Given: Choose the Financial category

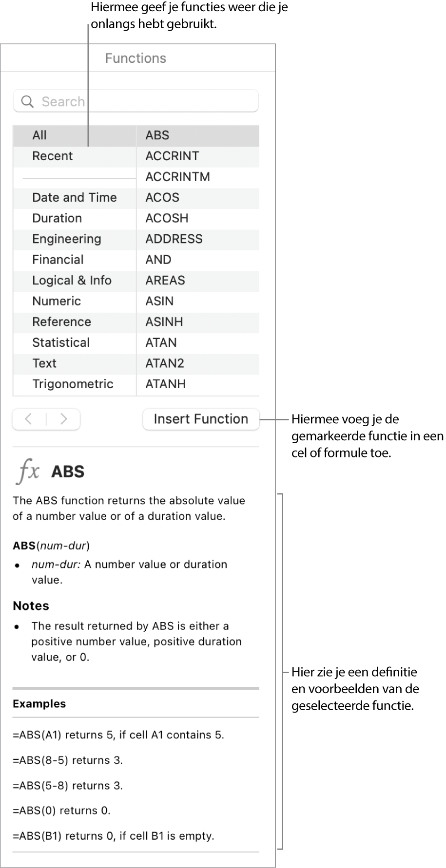Looking at the screenshot, I should coord(58,260).
